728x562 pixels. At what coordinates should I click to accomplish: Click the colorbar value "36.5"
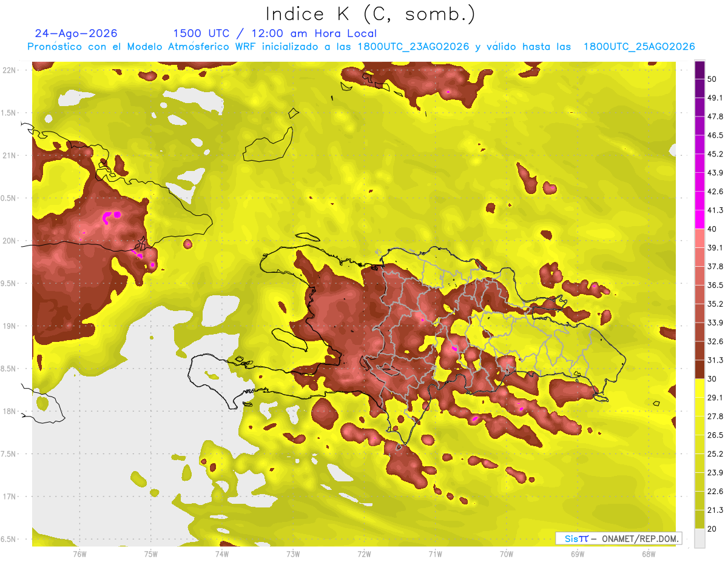click(715, 285)
